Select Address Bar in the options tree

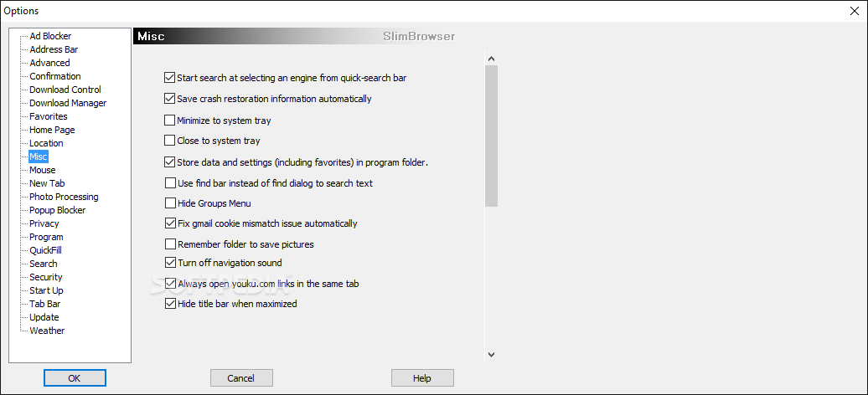(54, 49)
